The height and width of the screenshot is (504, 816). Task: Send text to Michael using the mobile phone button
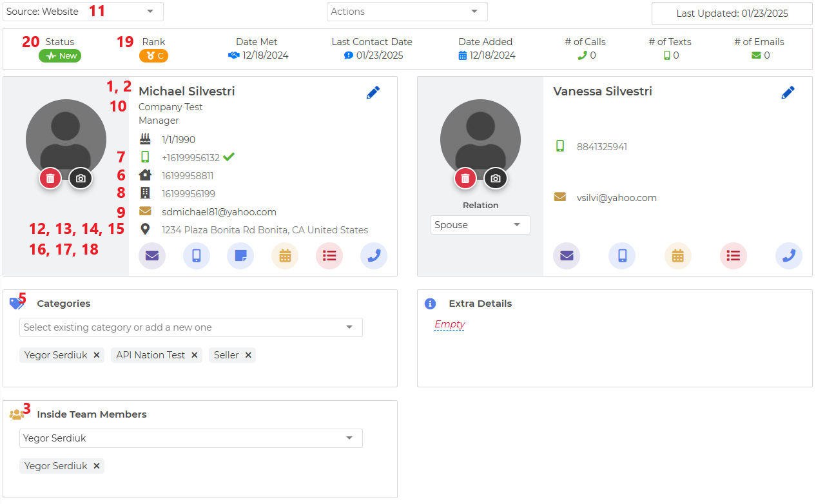click(x=197, y=255)
